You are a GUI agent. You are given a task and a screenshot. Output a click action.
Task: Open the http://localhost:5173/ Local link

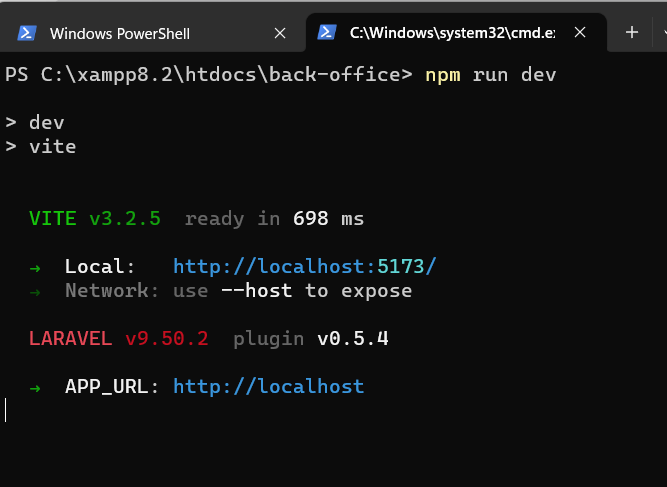(x=305, y=267)
